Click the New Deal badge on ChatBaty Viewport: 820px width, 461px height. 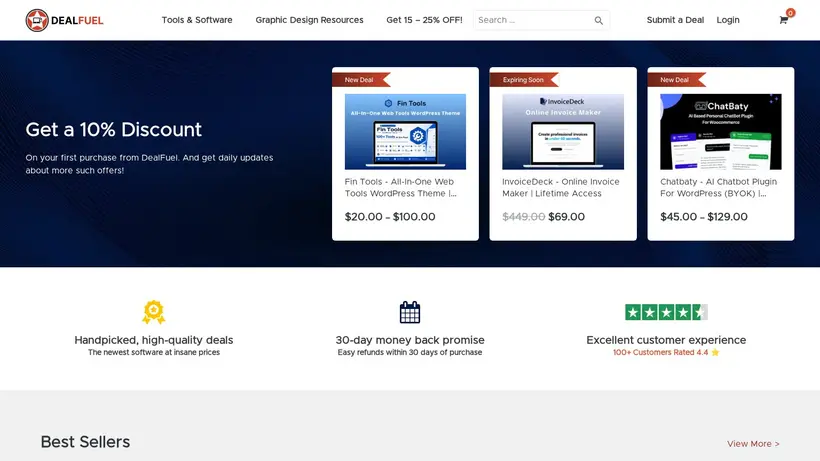point(676,80)
